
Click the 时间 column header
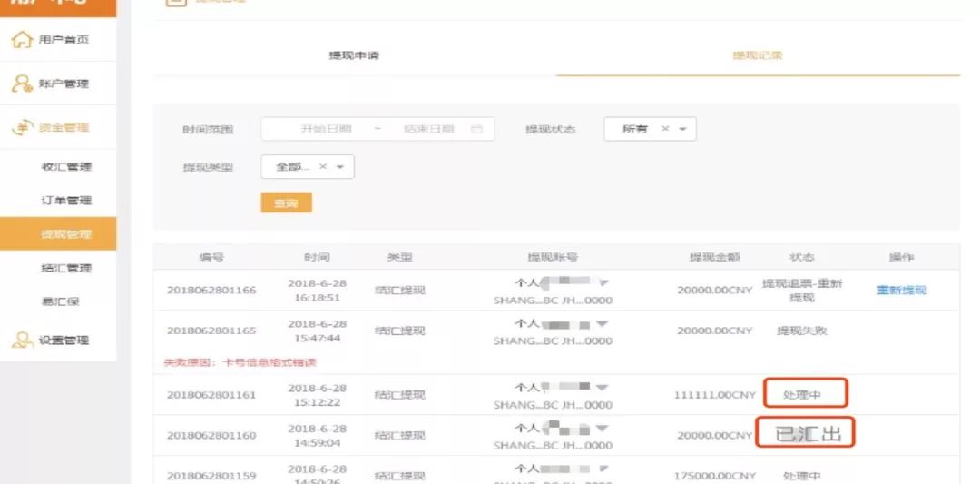317,257
